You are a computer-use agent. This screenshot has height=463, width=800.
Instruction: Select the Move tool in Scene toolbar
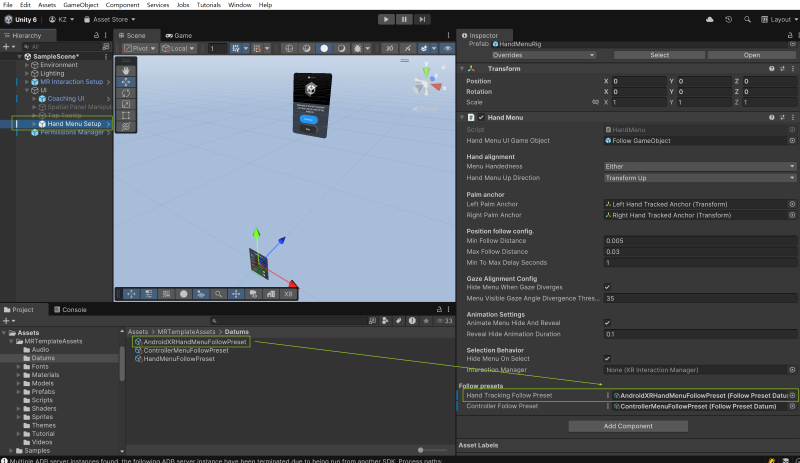coord(125,81)
